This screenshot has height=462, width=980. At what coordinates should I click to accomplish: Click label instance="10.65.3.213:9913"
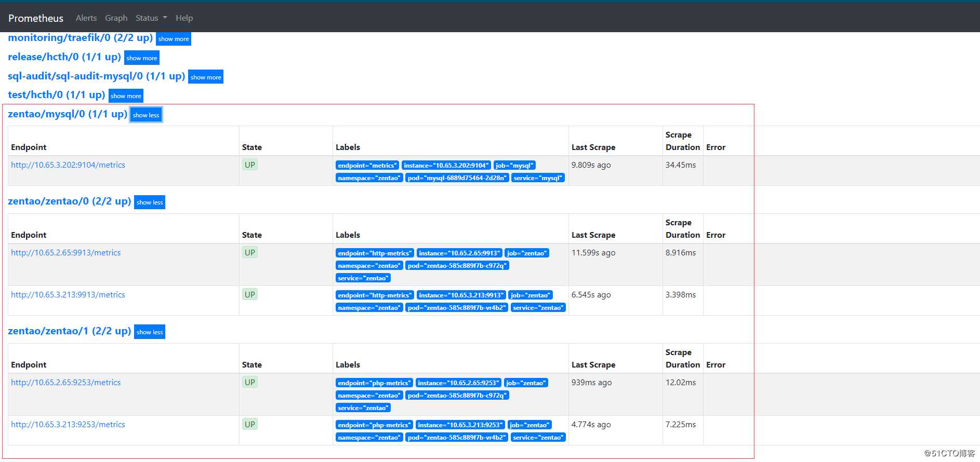click(461, 295)
